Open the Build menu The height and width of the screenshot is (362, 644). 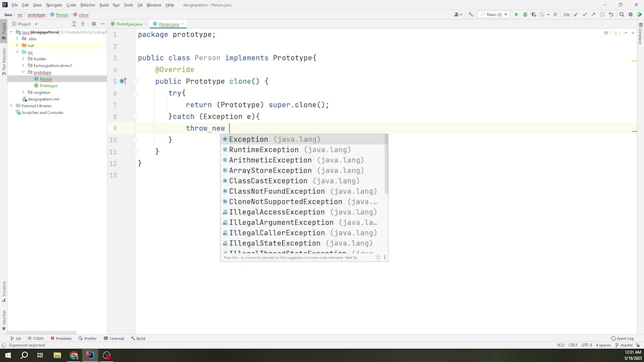[x=104, y=5]
